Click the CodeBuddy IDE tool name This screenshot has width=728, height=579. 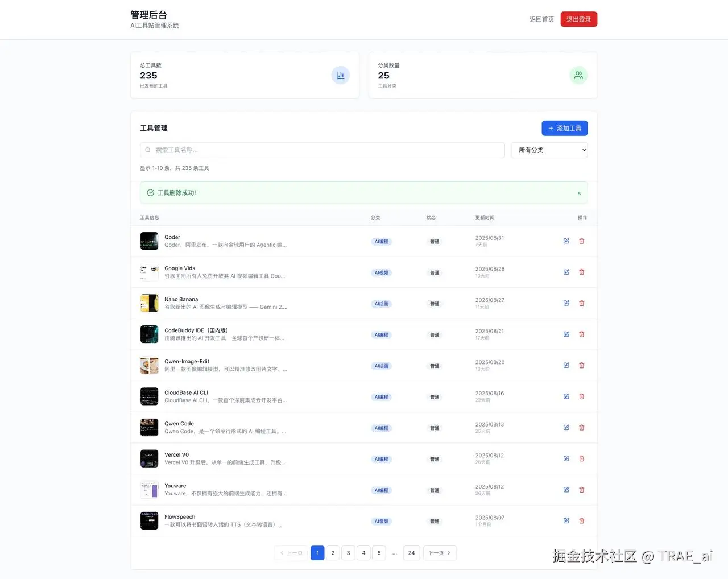tap(196, 330)
